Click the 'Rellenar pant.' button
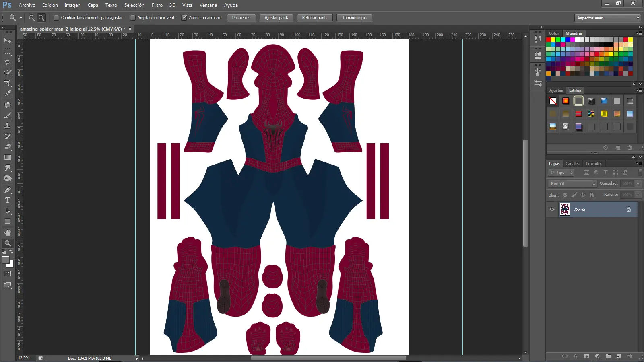This screenshot has height=362, width=644. coord(314,18)
